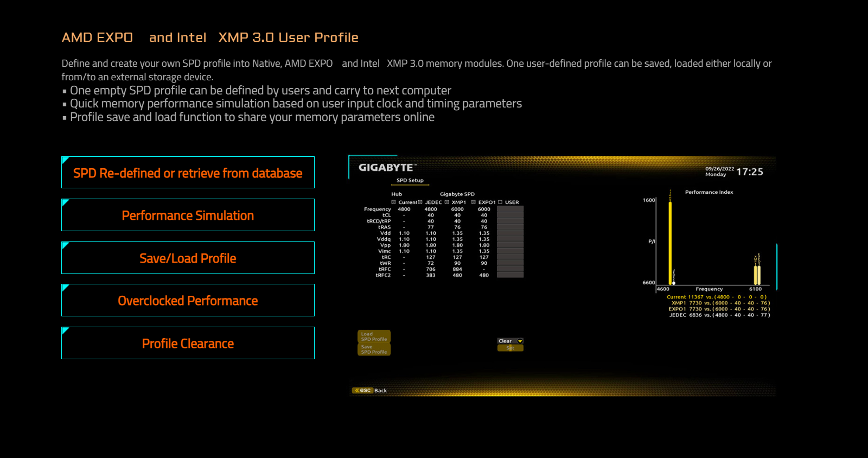The width and height of the screenshot is (868, 458).
Task: Click USER tRFC2 input field
Action: coord(510,275)
